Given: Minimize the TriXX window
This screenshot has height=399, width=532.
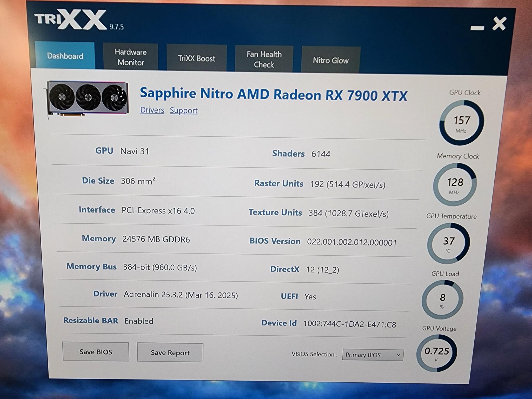Looking at the screenshot, I should coord(477,28).
